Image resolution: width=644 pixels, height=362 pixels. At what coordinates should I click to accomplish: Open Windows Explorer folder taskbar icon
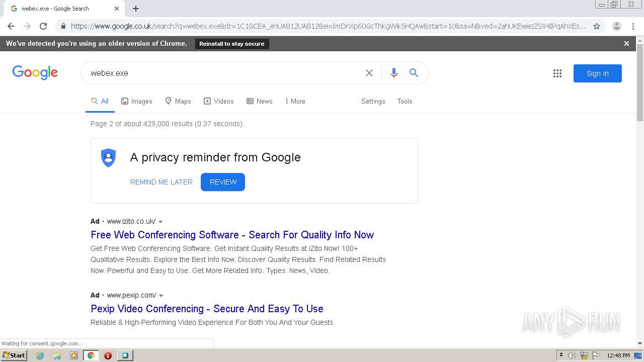57,355
